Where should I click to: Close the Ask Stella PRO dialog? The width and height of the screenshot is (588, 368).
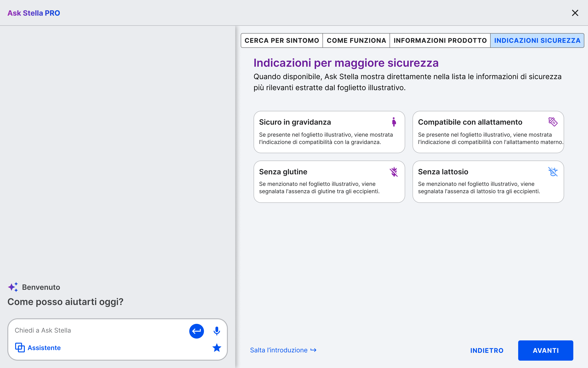[x=575, y=13]
